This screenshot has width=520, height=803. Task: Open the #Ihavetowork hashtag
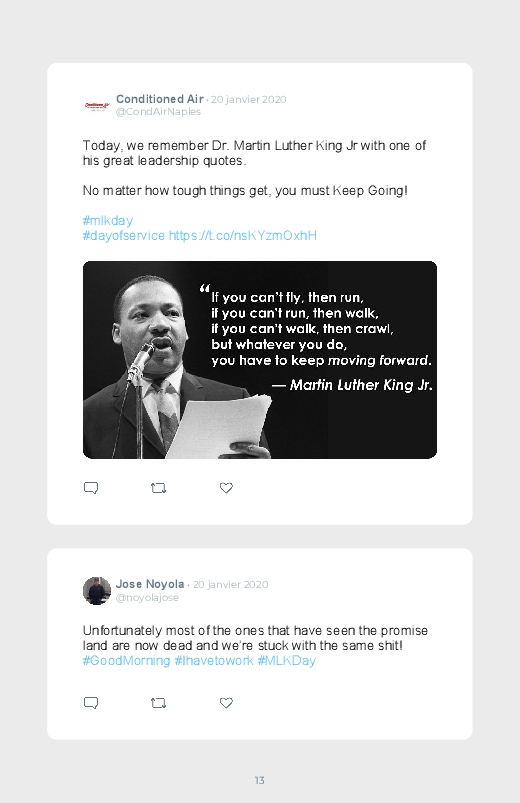click(x=214, y=661)
